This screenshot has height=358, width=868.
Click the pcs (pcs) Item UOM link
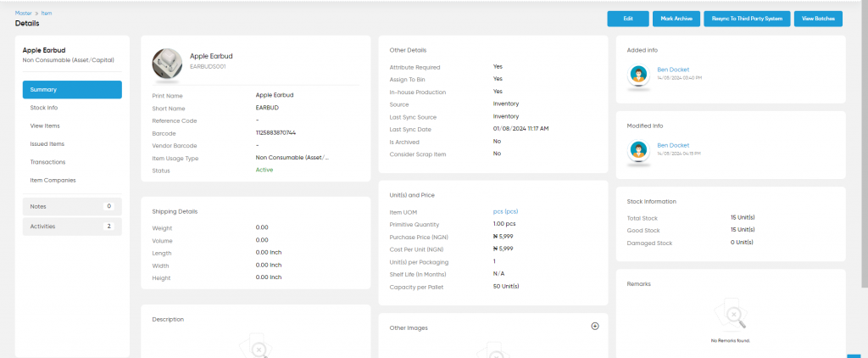(505, 212)
